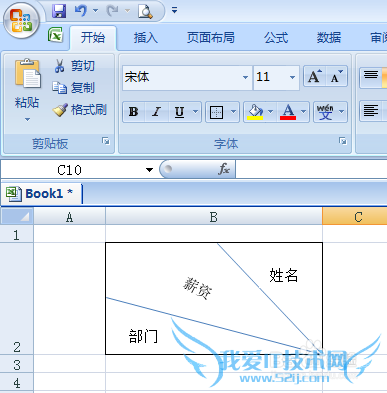
Task: Open the font color dropdown arrow
Action: 304,112
